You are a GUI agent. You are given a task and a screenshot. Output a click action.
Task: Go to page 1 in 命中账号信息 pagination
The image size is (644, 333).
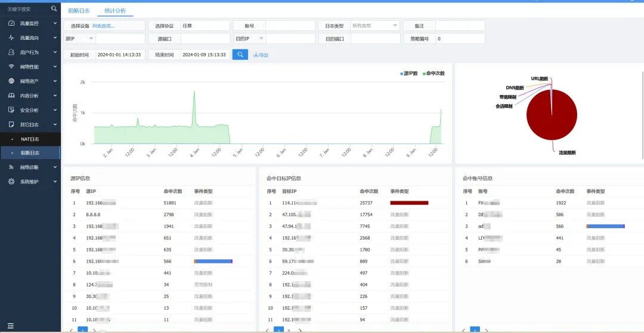click(475, 329)
